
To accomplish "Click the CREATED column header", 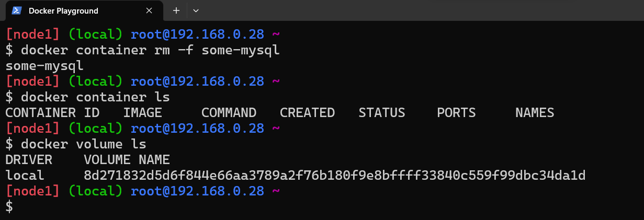I will [x=307, y=113].
